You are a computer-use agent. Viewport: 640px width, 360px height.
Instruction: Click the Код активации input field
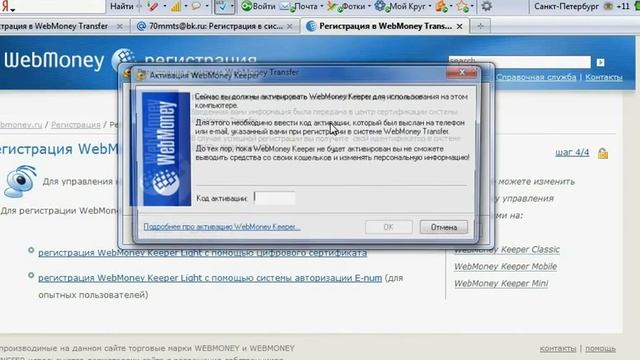click(275, 198)
